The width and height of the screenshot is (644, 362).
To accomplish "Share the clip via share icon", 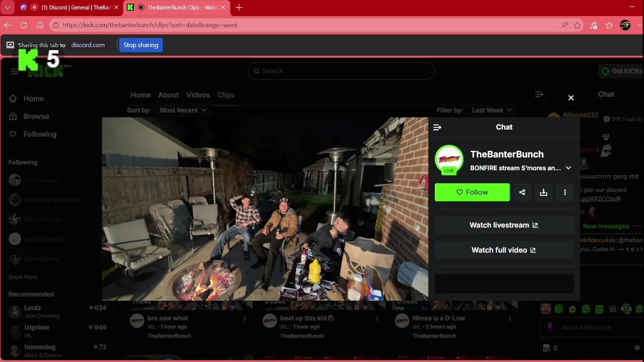I will [x=522, y=192].
